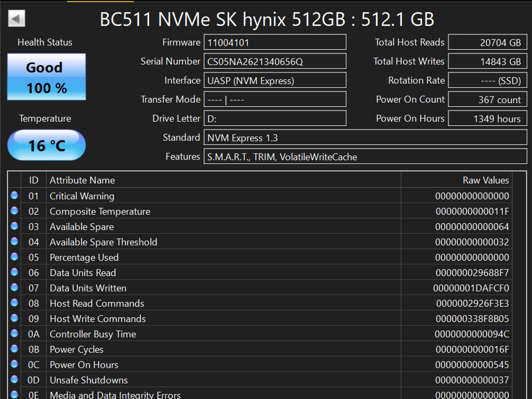This screenshot has width=532, height=399.
Task: Click the Transfer Mode field
Action: point(275,99)
